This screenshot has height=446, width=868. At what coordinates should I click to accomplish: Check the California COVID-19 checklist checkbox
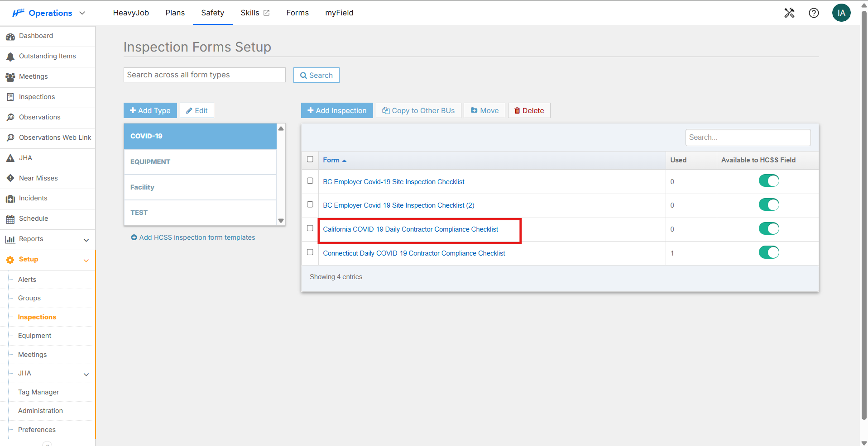(310, 228)
